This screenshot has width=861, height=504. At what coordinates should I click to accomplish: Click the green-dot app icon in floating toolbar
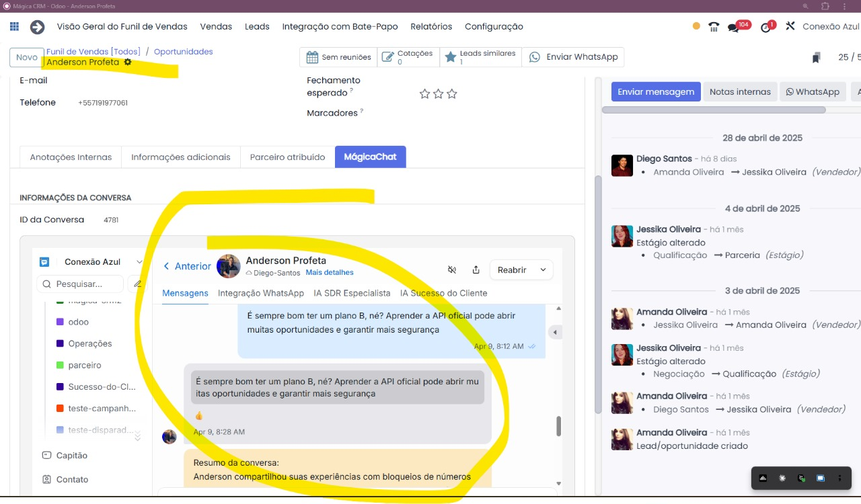(x=801, y=478)
